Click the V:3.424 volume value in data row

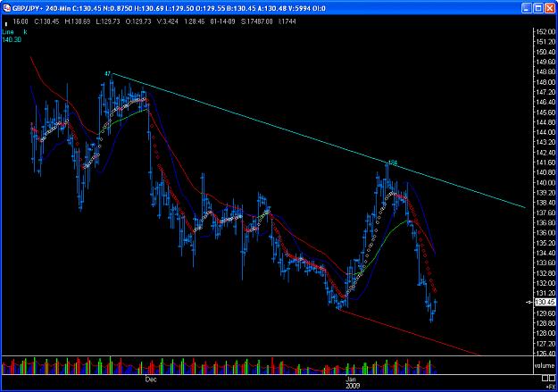tap(167, 21)
